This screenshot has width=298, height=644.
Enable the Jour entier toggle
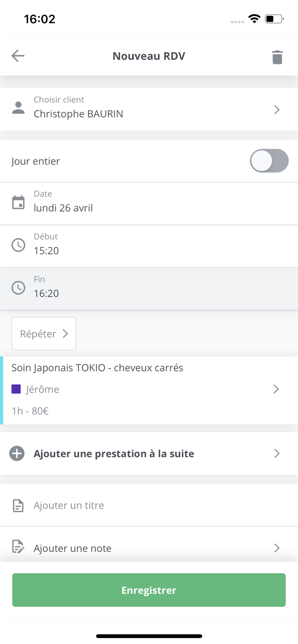coord(269,161)
